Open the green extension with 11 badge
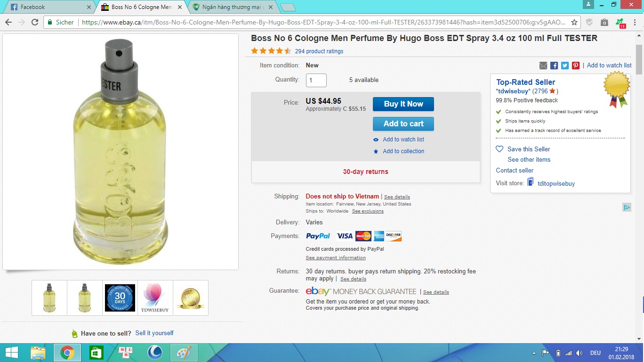 620,23
